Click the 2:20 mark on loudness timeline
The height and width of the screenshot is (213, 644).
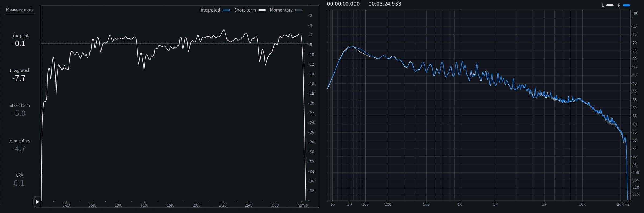click(x=223, y=205)
